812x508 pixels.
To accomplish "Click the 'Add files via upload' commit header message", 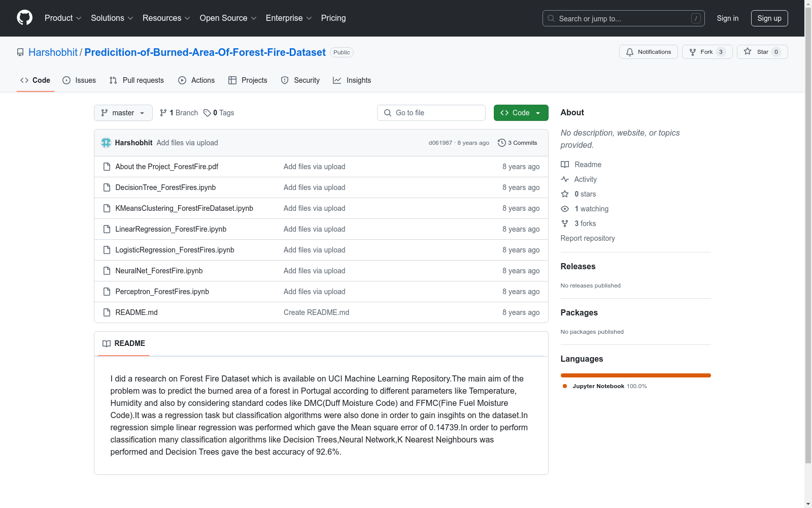I will coord(187,143).
